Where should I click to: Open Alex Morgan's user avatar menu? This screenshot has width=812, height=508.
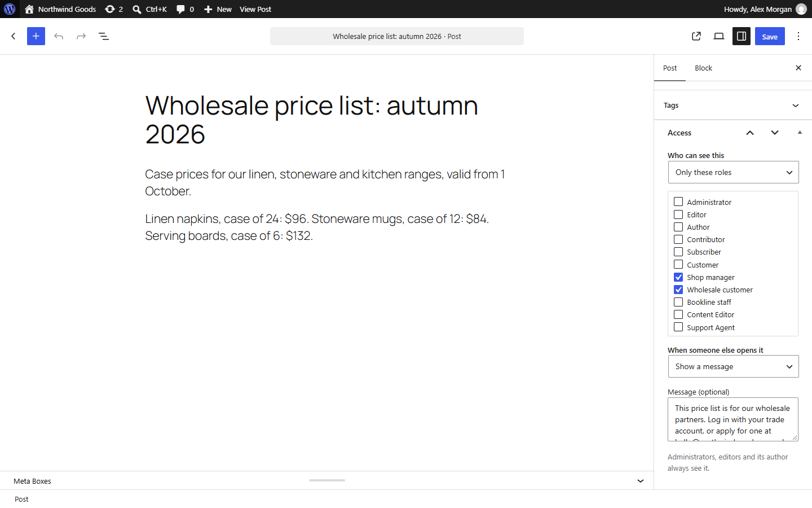[801, 9]
